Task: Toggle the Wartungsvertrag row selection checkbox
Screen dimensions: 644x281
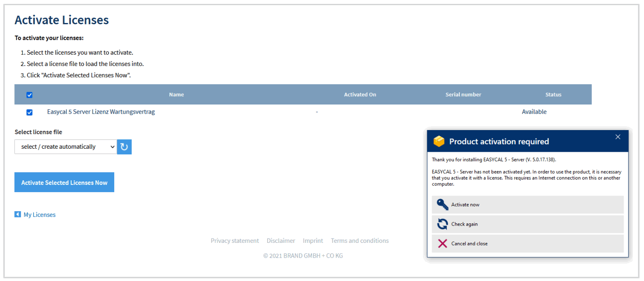Action: tap(29, 112)
